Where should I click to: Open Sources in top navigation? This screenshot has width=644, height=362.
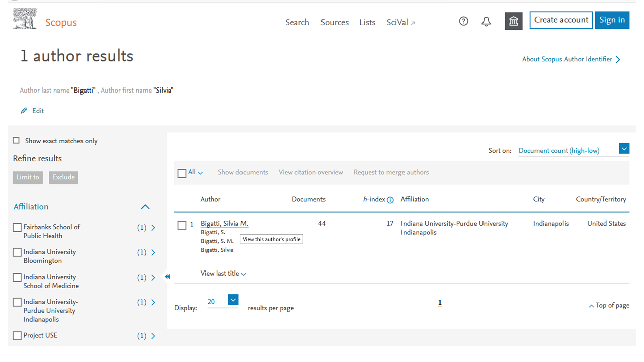[335, 22]
